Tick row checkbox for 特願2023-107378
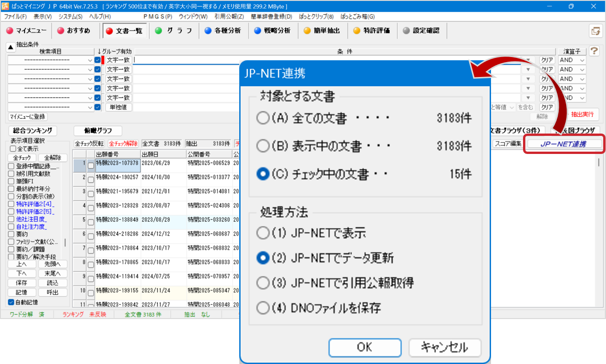The image size is (606, 364). pyautogui.click(x=91, y=166)
